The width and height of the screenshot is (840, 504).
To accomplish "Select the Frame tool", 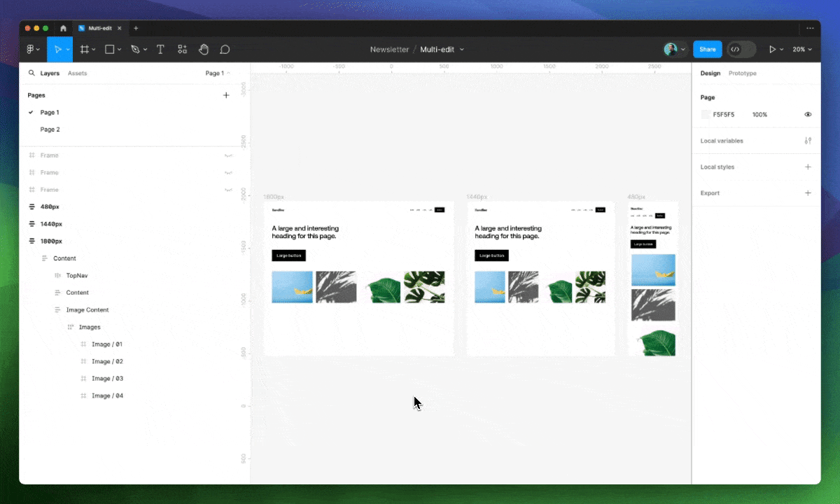I will point(84,50).
